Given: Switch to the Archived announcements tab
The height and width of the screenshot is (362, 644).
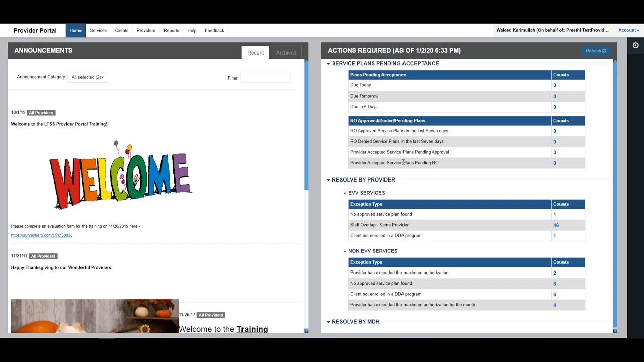Looking at the screenshot, I should [286, 53].
